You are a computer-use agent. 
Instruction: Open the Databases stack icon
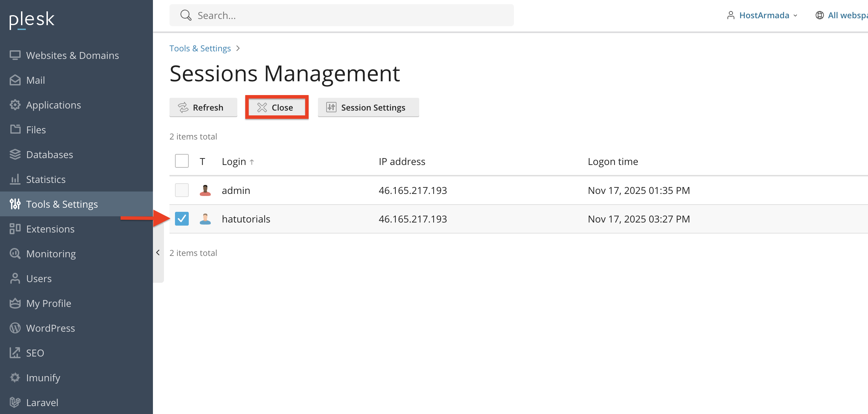coord(15,154)
